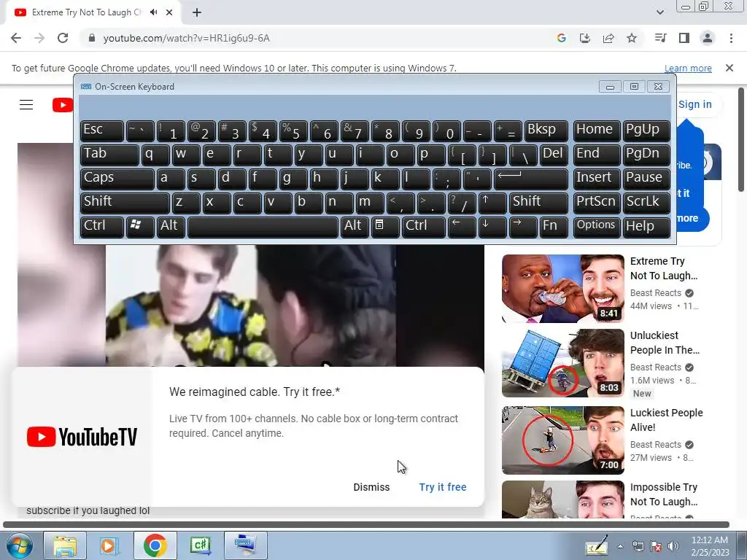
Task: Open the media controls icon in the toolbar
Action: tap(660, 38)
